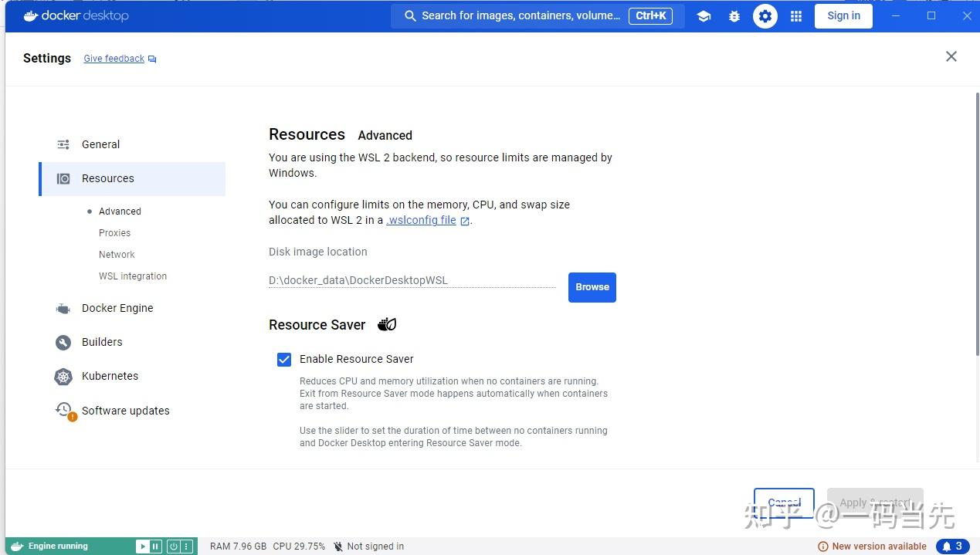Click the New version available notice
The width and height of the screenshot is (980, 555).
[872, 547]
